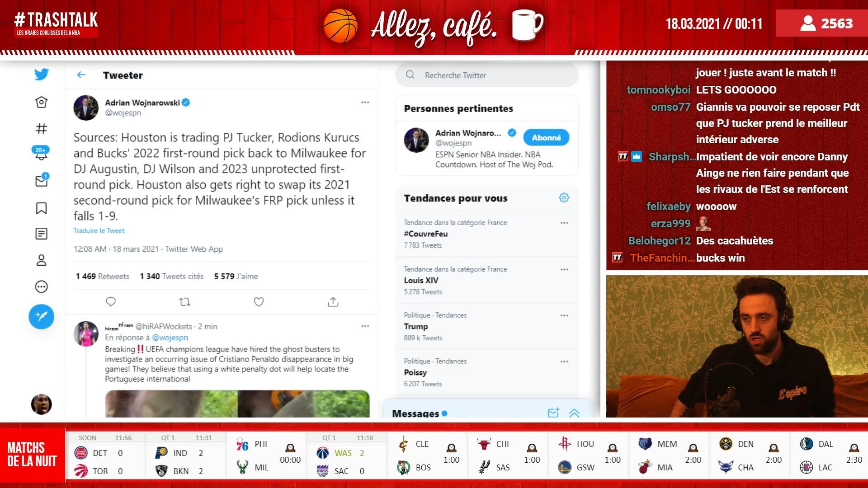
Task: Open Bookmarks icon in sidebar
Action: (41, 208)
